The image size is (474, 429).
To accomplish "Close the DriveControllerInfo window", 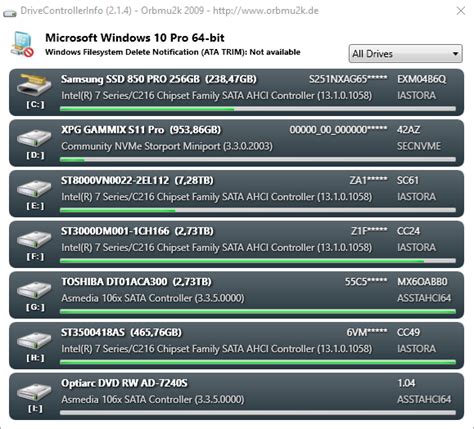I will 461,11.
